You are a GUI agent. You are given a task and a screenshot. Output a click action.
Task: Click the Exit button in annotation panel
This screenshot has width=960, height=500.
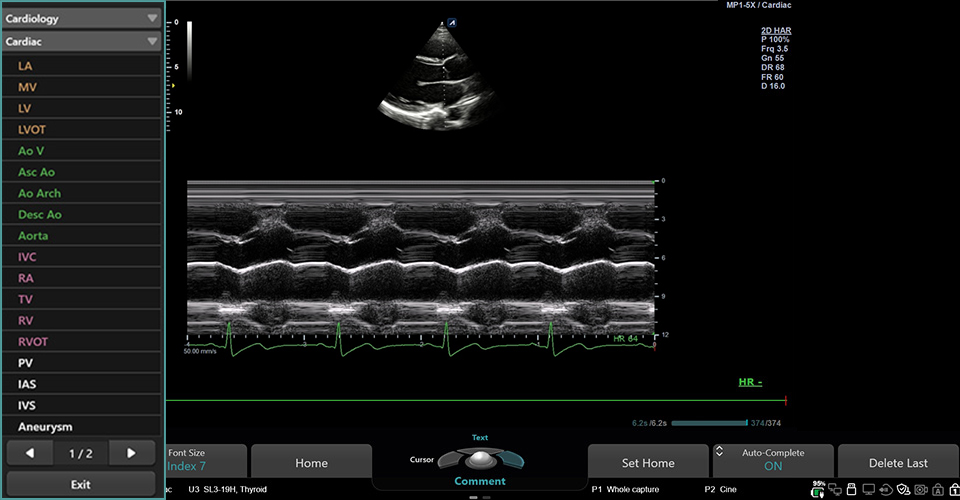tap(81, 484)
